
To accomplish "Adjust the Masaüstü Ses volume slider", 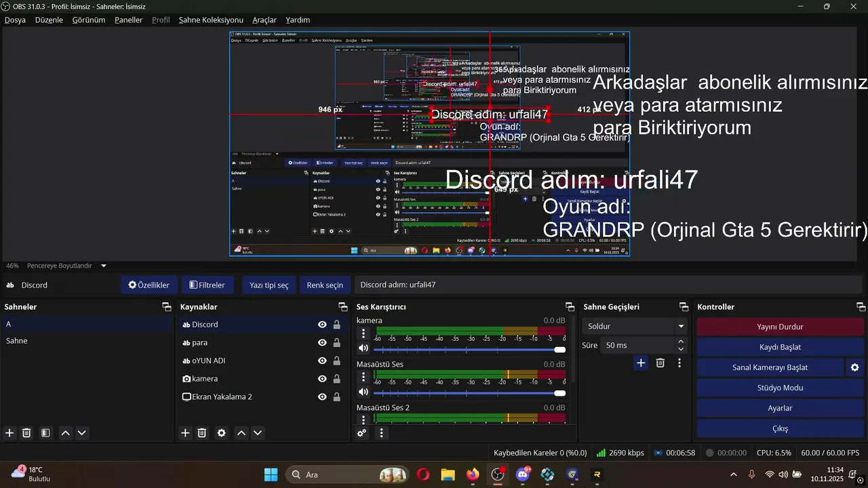I will click(469, 392).
